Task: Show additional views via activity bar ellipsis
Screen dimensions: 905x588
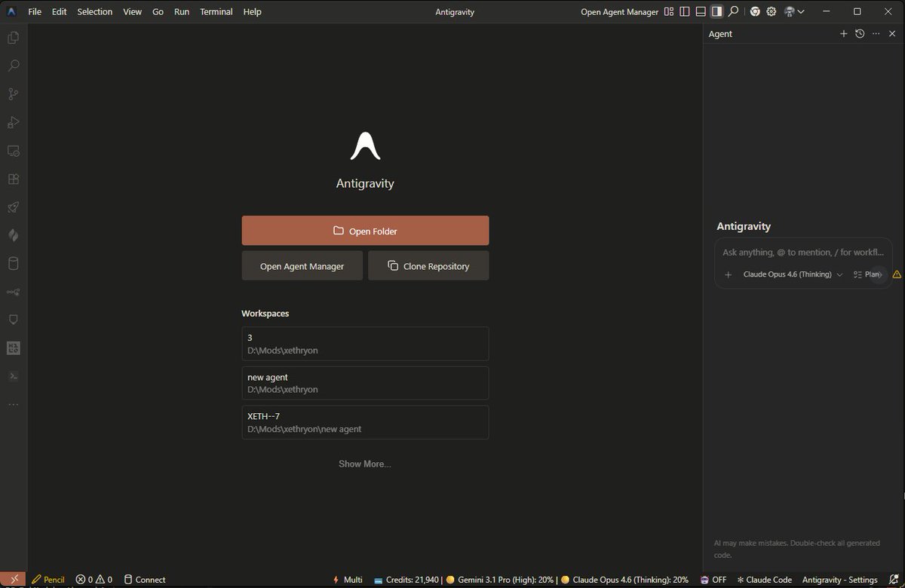Action: [x=13, y=405]
